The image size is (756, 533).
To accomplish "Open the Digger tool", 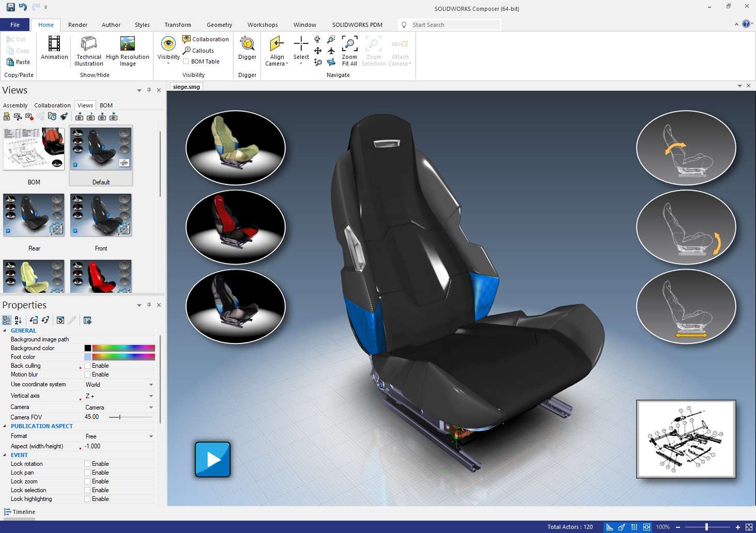I will pyautogui.click(x=247, y=48).
